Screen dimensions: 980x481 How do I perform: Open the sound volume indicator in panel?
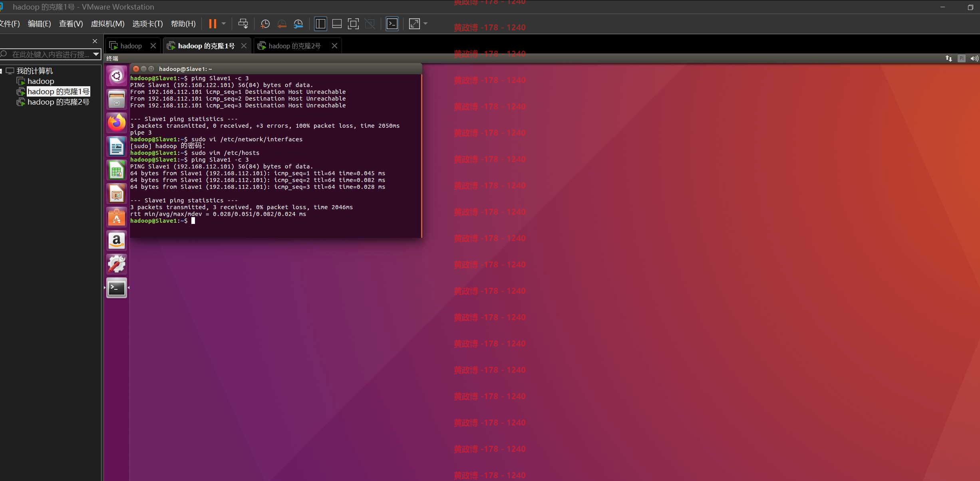(974, 59)
